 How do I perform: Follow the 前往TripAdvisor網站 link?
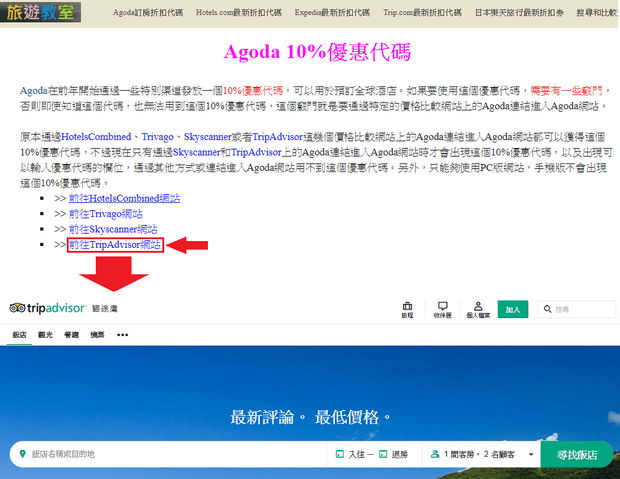point(115,245)
